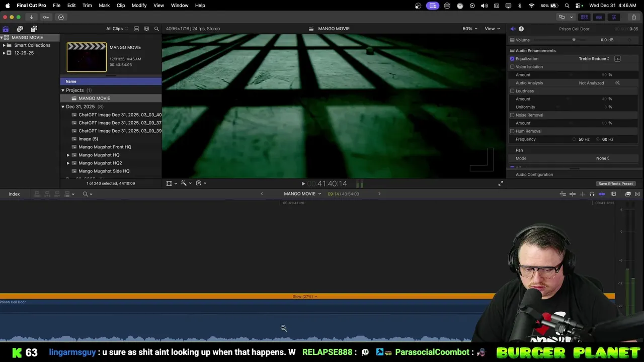Image resolution: width=644 pixels, height=362 pixels.
Task: Open the Clip menu
Action: [121, 5]
